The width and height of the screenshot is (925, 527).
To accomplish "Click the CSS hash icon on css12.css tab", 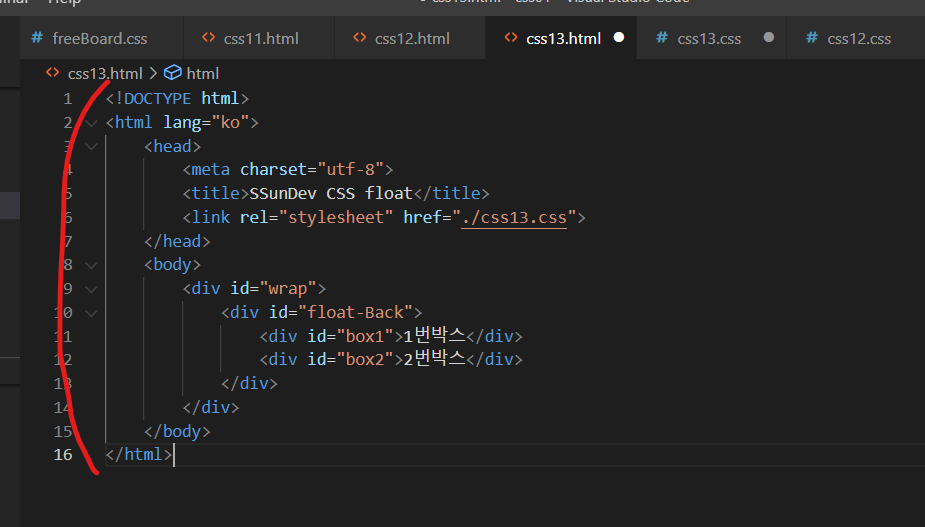I will click(812, 38).
